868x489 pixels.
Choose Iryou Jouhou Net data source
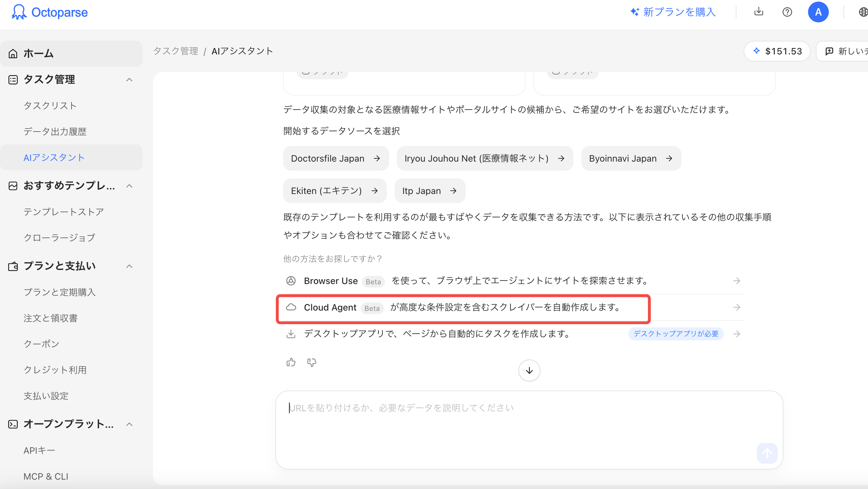pos(484,158)
